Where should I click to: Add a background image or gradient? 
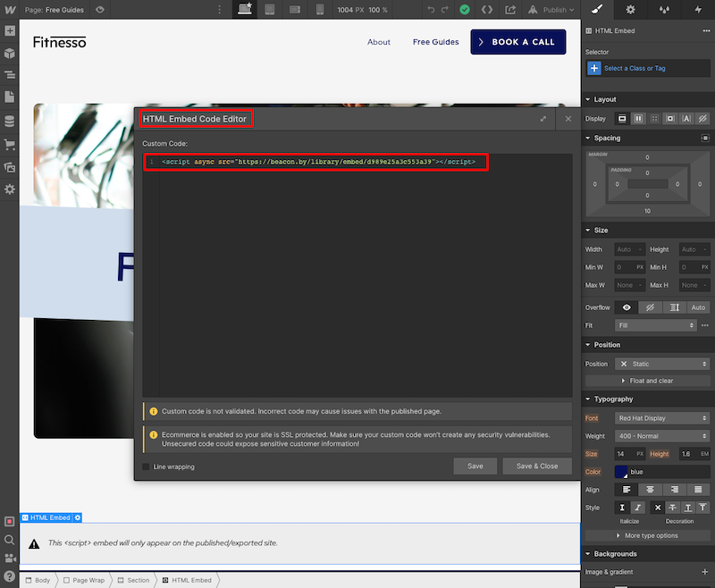coord(704,572)
